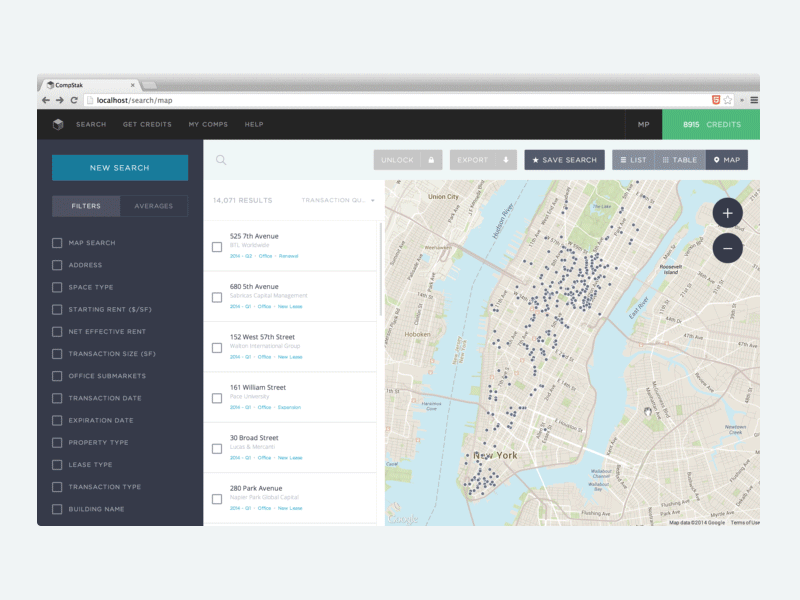Expand the Office Submarkets filter
Screen dimensions: 800x600
pyautogui.click(x=57, y=375)
